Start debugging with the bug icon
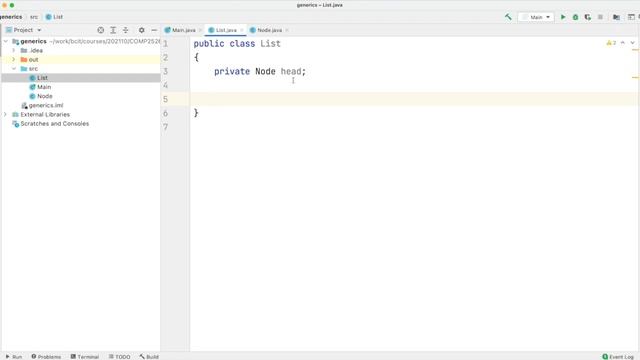The width and height of the screenshot is (640, 360). (x=575, y=17)
